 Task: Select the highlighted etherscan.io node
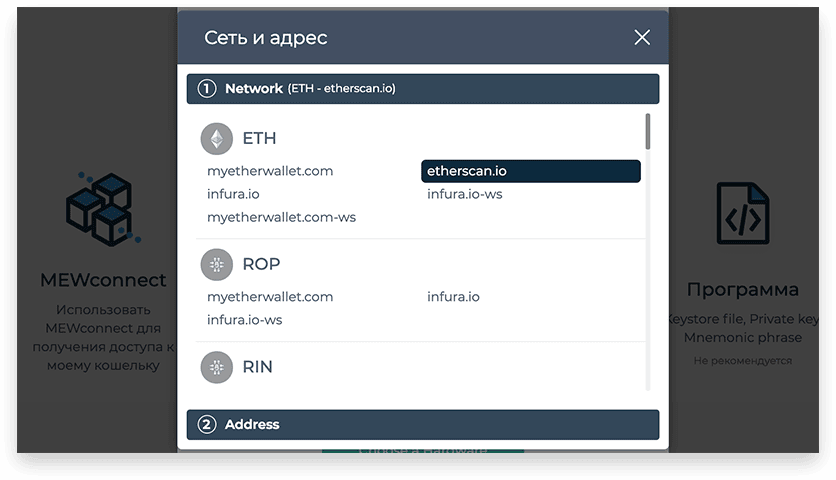(530, 171)
